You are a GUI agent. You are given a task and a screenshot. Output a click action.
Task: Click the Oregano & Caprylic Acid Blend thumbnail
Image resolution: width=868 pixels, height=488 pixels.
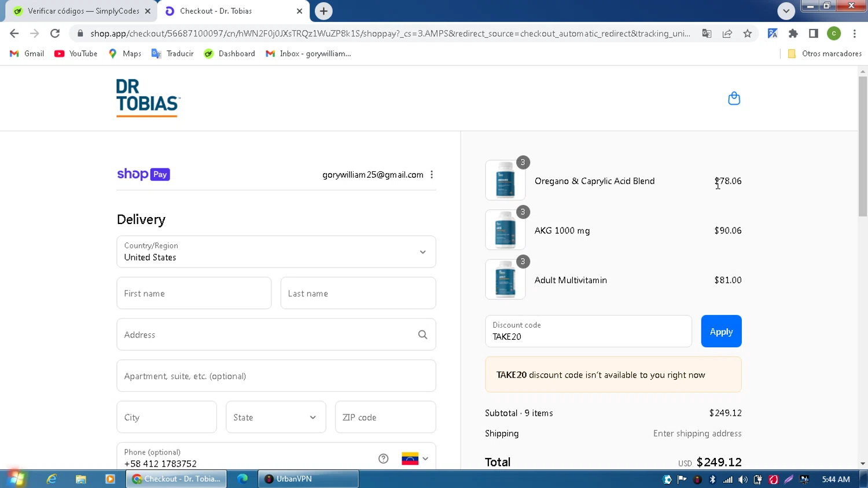pyautogui.click(x=505, y=181)
